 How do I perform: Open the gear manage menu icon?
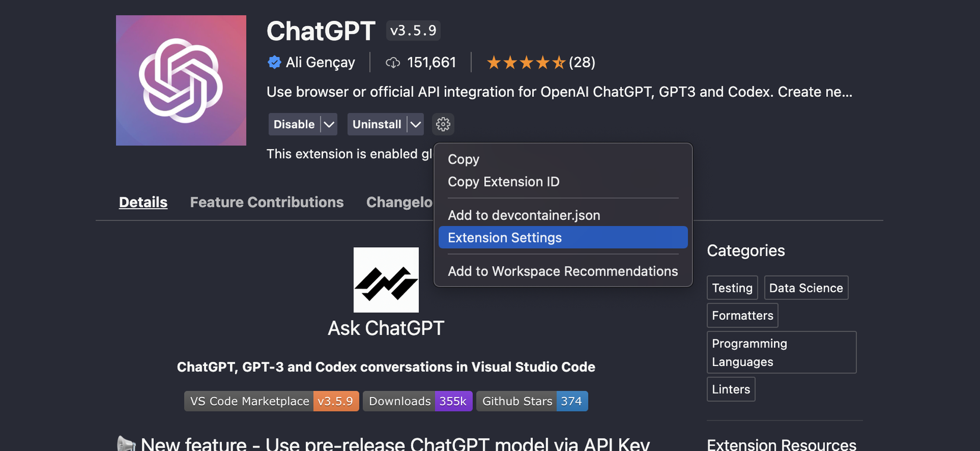443,124
